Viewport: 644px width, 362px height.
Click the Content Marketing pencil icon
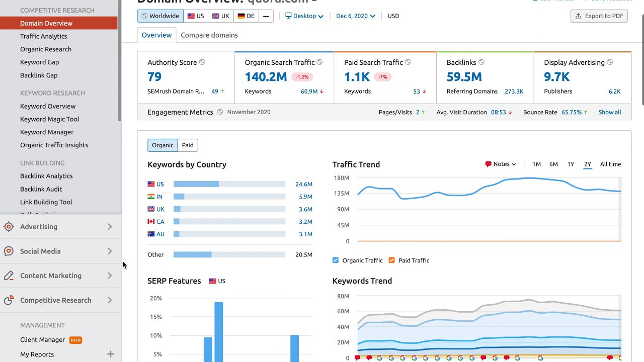pyautogui.click(x=9, y=276)
